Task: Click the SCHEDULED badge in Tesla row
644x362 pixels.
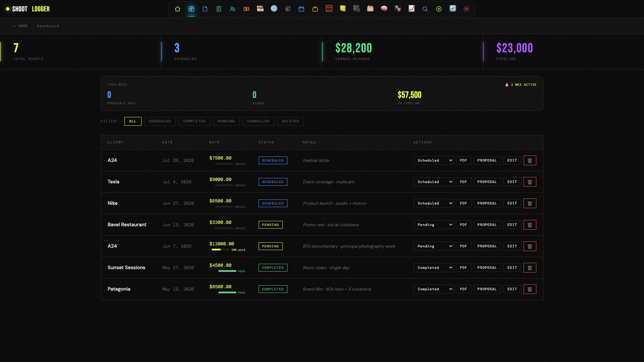Action: click(273, 182)
